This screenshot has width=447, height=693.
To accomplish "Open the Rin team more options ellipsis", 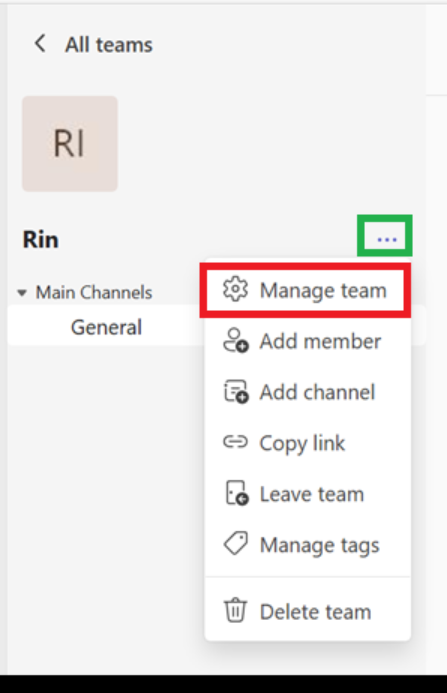I will click(x=386, y=240).
